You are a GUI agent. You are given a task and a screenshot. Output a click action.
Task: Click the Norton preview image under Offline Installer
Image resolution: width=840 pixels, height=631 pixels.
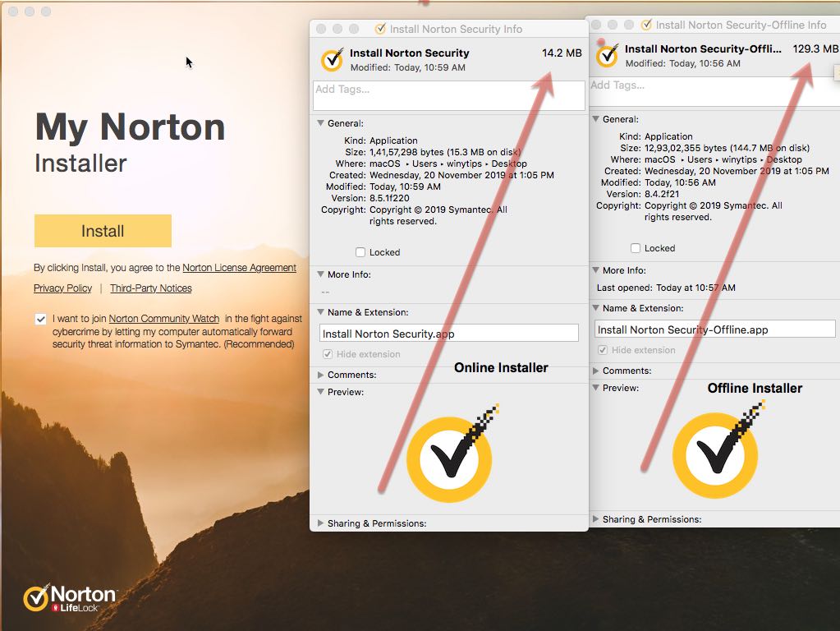(x=718, y=449)
